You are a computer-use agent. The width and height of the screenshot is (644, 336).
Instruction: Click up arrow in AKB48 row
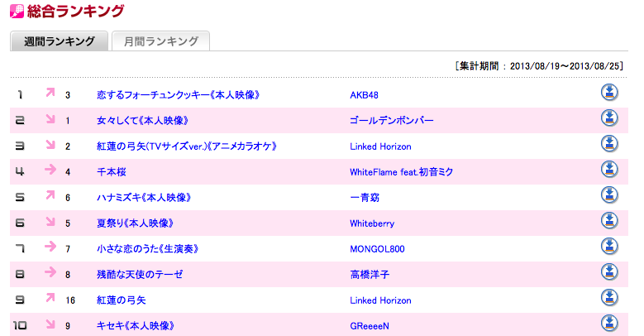(x=50, y=93)
